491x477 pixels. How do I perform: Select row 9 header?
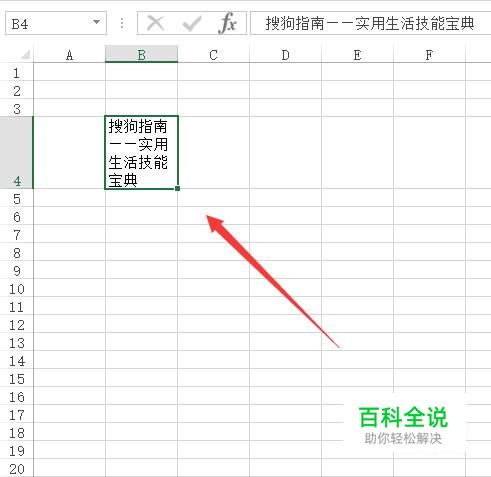(x=17, y=270)
